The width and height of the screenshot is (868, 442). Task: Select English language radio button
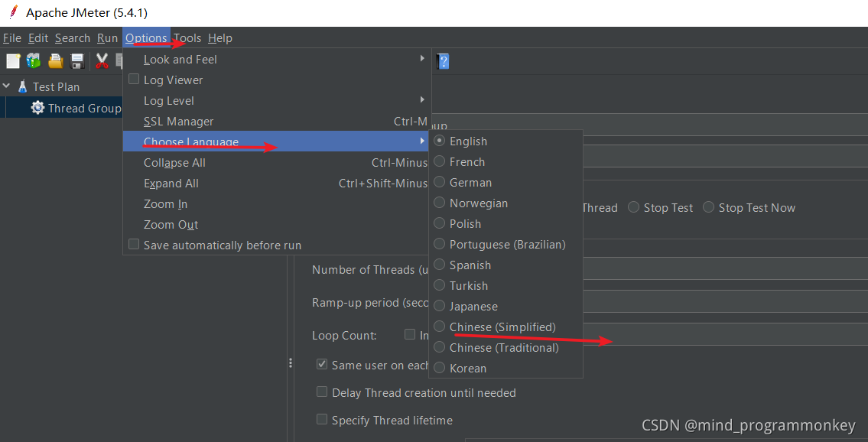tap(440, 141)
